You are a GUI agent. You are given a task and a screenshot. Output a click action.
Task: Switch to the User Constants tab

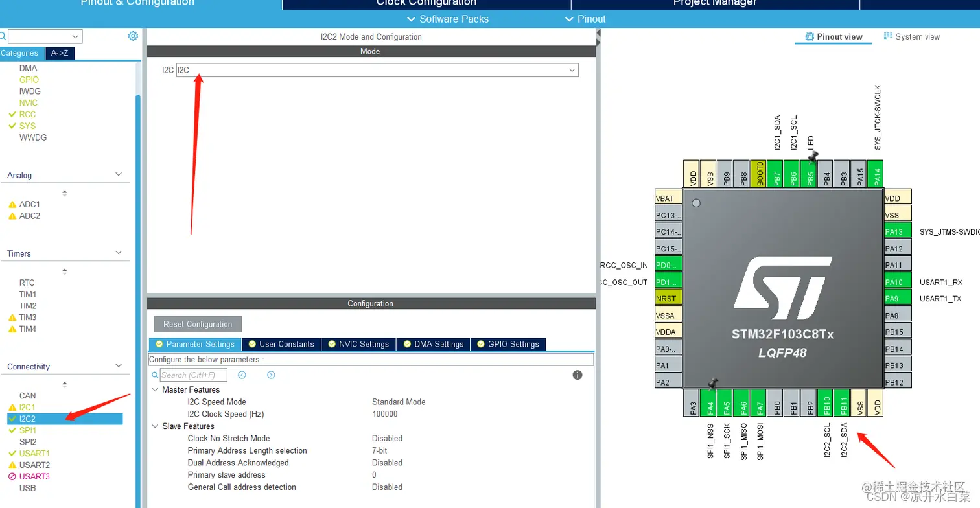point(281,344)
